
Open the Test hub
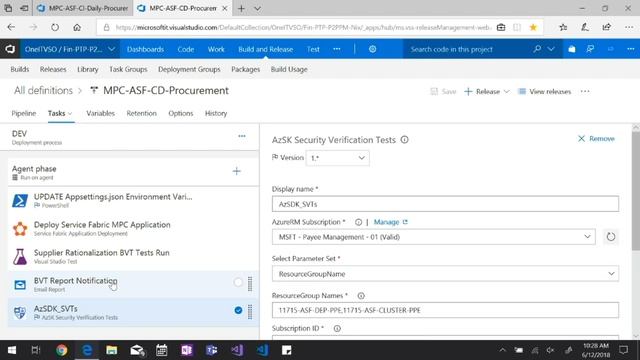tap(313, 49)
